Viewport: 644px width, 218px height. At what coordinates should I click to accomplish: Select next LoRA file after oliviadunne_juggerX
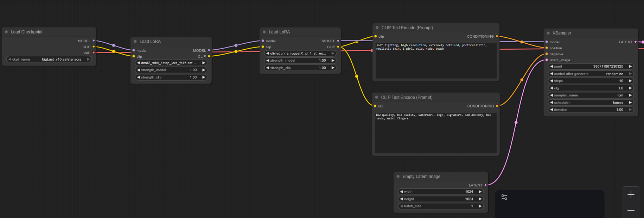coord(333,53)
